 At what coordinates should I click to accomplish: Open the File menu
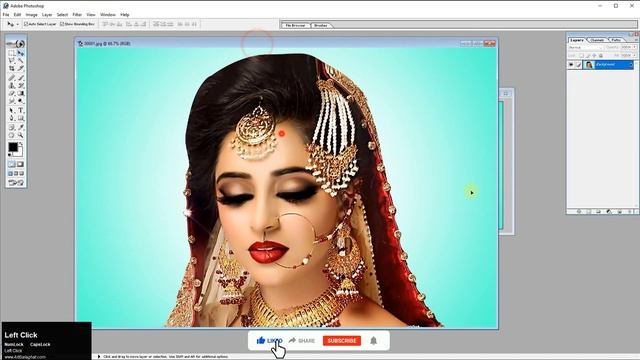[x=6, y=15]
